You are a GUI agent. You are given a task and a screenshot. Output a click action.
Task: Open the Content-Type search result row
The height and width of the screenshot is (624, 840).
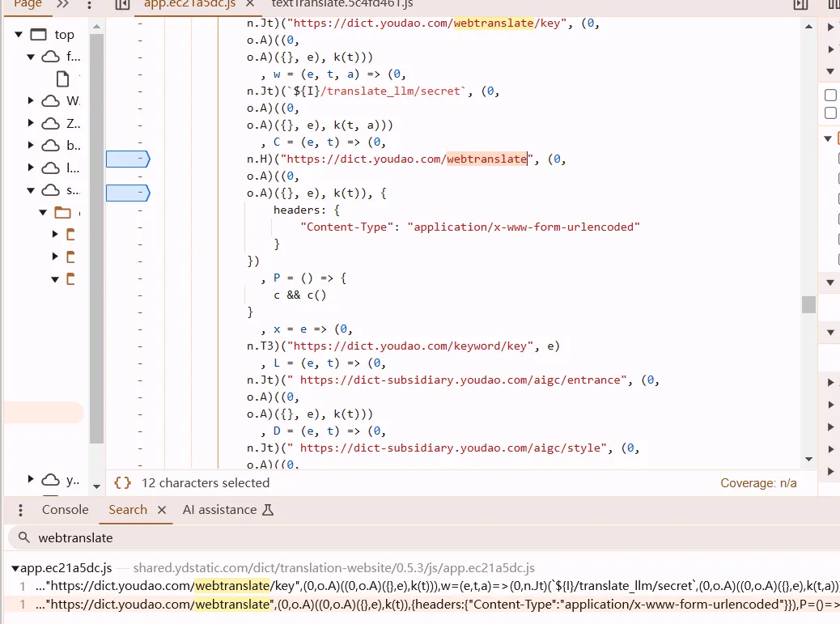click(x=423, y=605)
